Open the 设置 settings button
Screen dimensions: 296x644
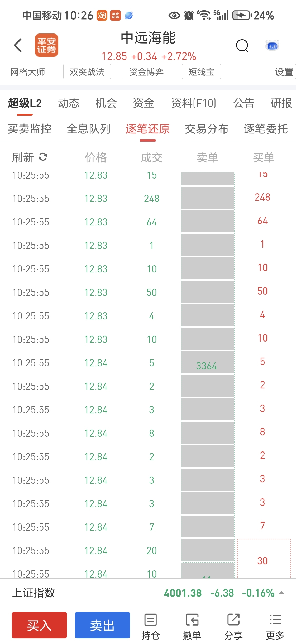(x=284, y=72)
